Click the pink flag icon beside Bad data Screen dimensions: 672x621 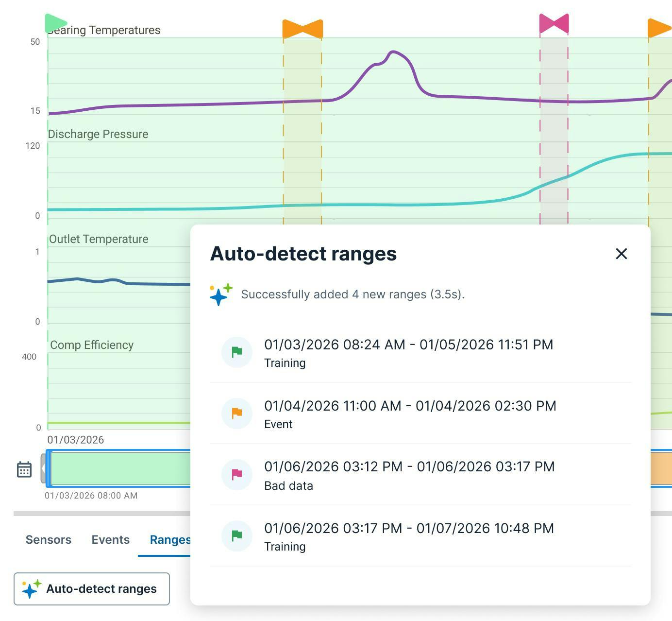point(236,474)
